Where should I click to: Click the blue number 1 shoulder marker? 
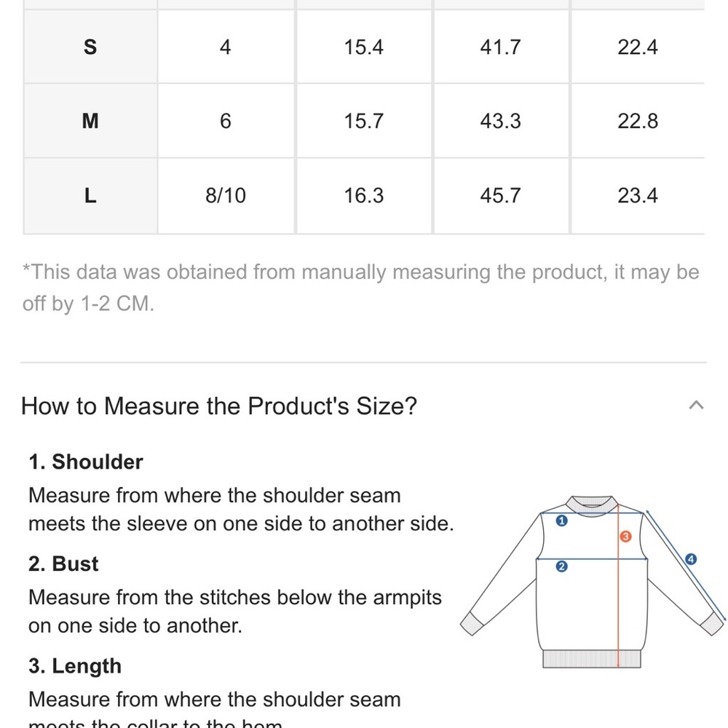coord(562,521)
